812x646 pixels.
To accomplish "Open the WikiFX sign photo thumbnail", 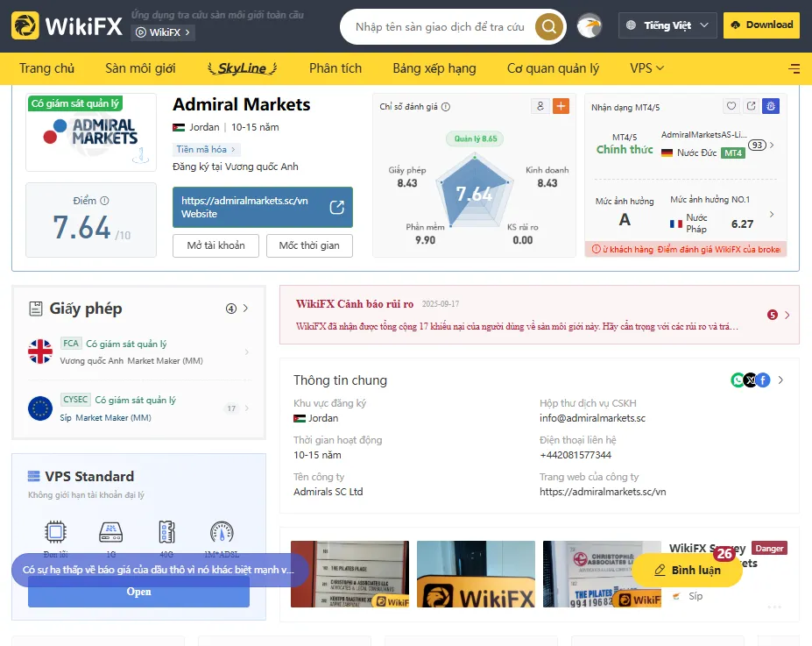I will coord(476,574).
